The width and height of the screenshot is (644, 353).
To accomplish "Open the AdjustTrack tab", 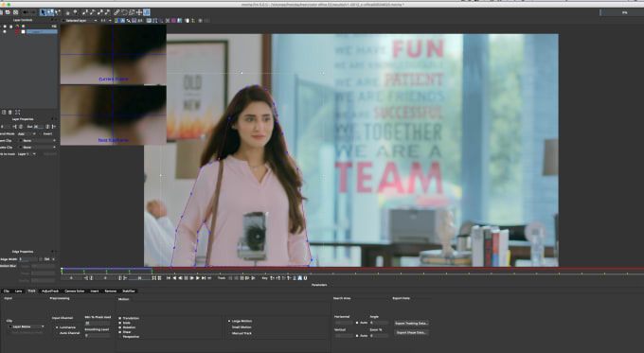I will click(50, 291).
